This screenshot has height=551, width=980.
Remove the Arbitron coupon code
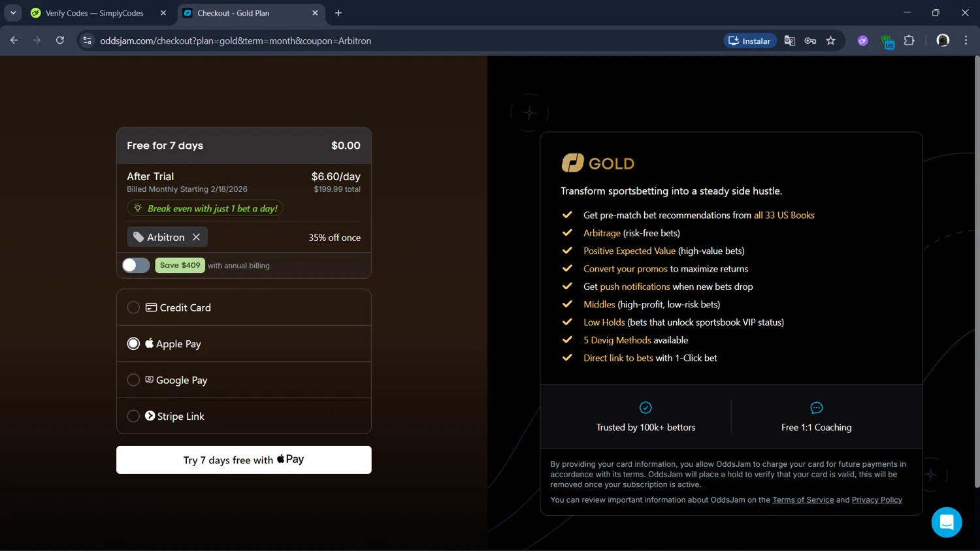point(196,237)
